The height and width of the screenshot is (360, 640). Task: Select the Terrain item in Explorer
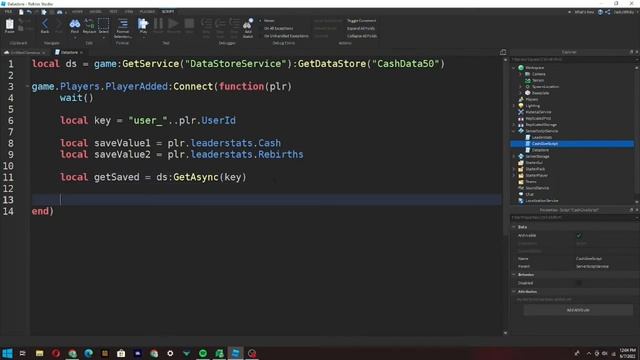click(x=534, y=80)
